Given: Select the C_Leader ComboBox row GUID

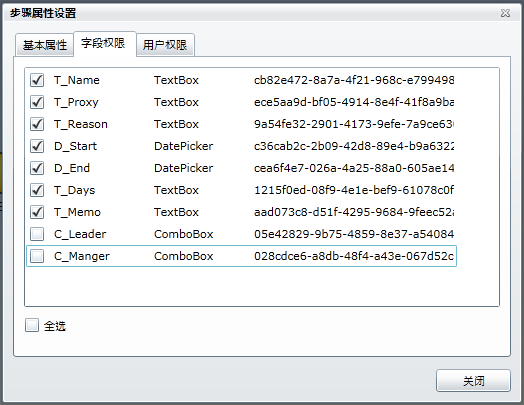Looking at the screenshot, I should pyautogui.click(x=354, y=234).
